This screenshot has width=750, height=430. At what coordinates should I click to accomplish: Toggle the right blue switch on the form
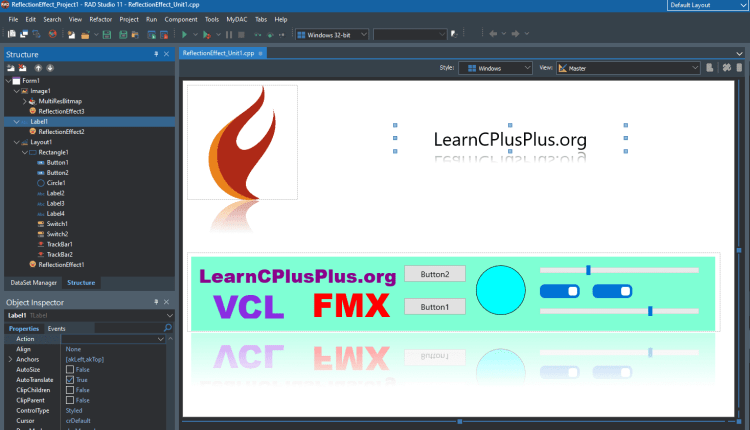tap(612, 291)
